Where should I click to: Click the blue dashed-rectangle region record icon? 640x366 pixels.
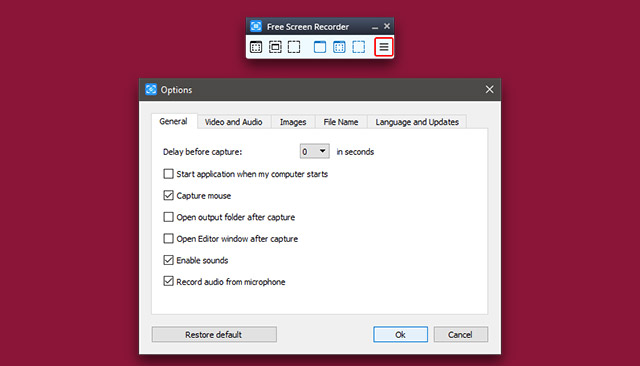(x=358, y=47)
